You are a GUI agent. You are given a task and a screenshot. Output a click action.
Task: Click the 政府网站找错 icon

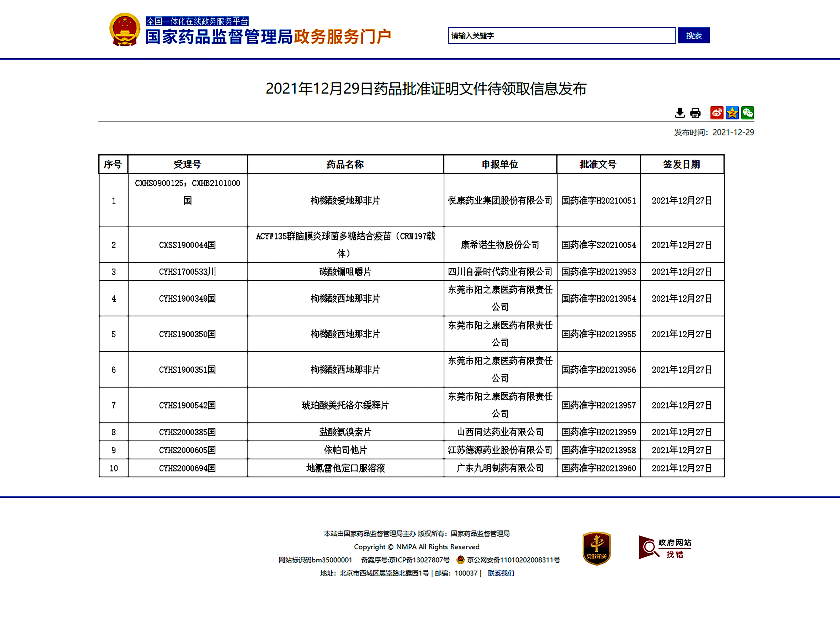pos(664,547)
